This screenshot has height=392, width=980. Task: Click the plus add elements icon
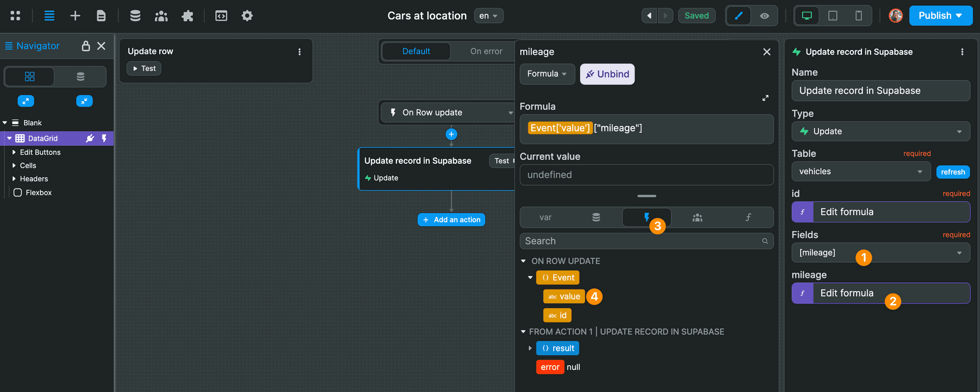point(75,16)
